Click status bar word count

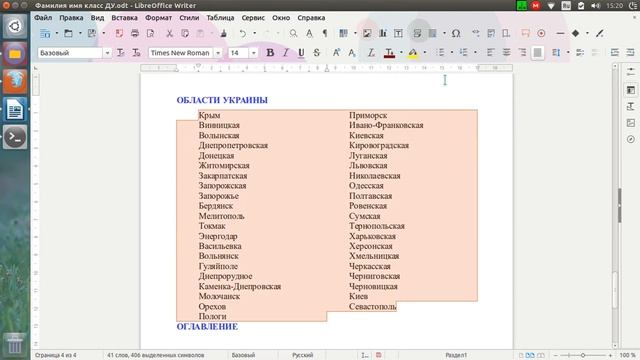tap(156, 355)
